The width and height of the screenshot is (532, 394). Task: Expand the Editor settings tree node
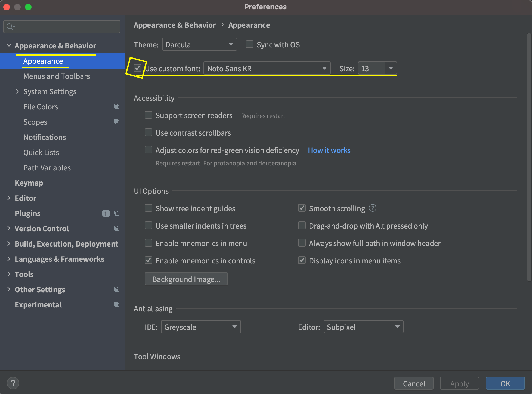tap(9, 198)
